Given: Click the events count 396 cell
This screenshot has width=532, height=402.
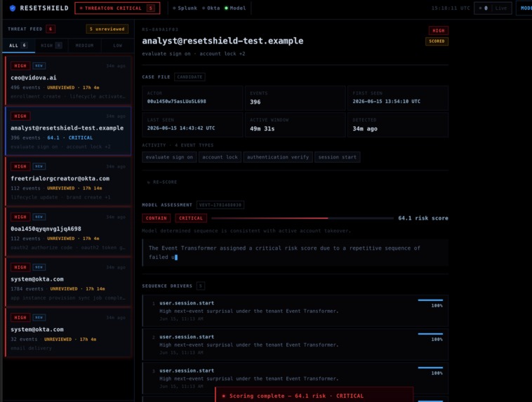Looking at the screenshot, I should point(295,98).
